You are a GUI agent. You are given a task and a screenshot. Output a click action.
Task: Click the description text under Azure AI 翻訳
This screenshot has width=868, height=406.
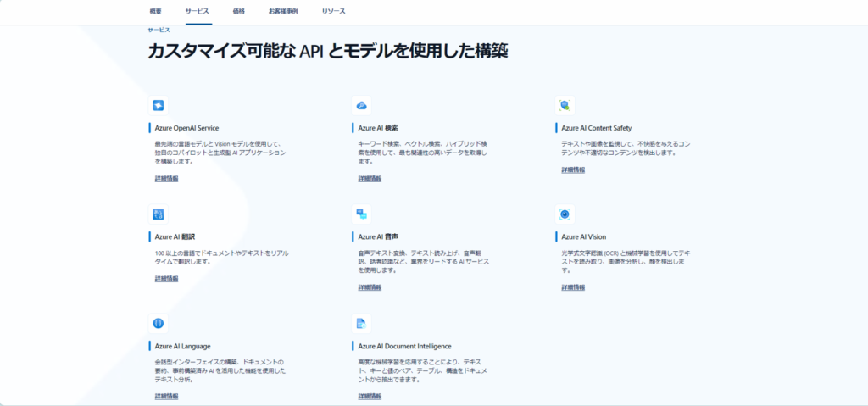(222, 257)
